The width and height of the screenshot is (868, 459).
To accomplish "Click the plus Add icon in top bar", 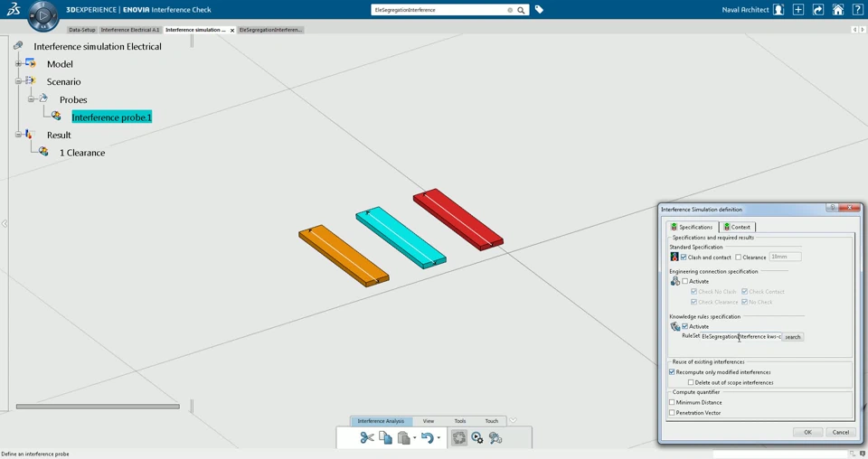I will coord(798,9).
